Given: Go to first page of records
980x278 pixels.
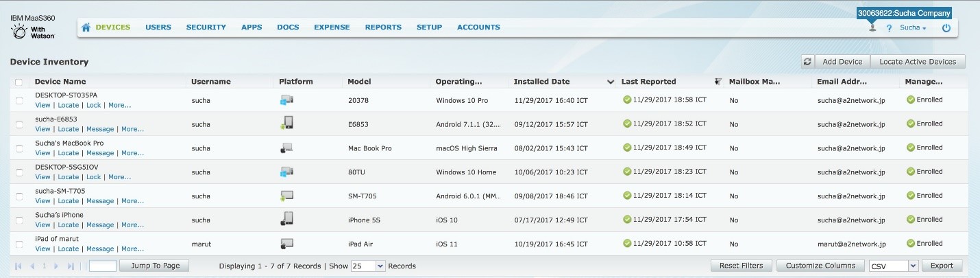Looking at the screenshot, I should (x=18, y=266).
